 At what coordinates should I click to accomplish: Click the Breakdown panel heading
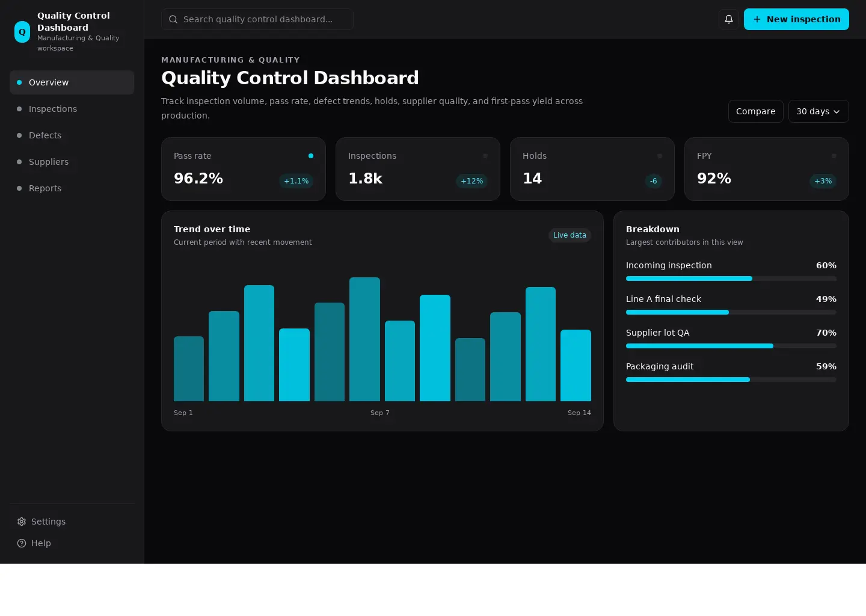click(653, 229)
